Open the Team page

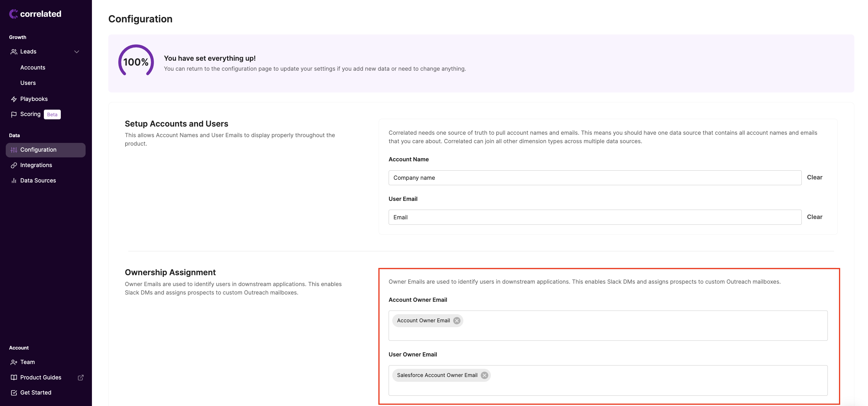click(x=27, y=362)
